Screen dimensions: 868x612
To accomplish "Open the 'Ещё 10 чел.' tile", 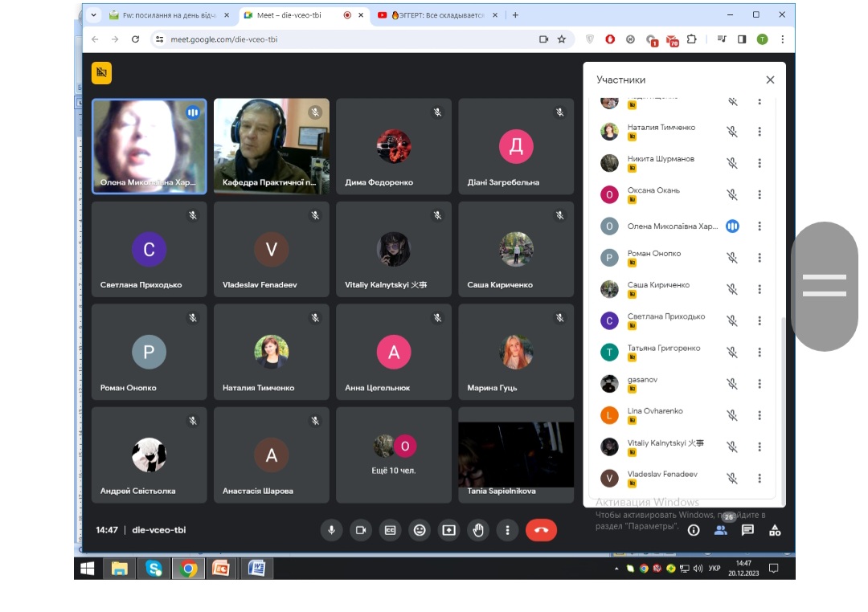I will click(394, 455).
